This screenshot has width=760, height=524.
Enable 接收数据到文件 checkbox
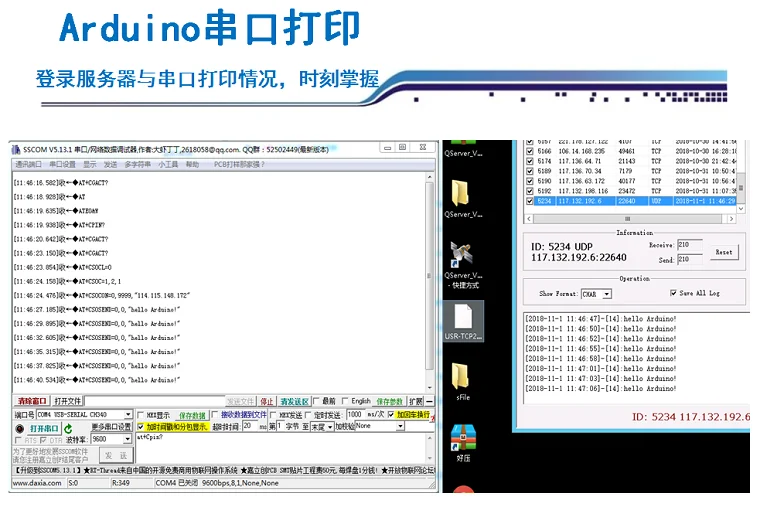coord(215,415)
